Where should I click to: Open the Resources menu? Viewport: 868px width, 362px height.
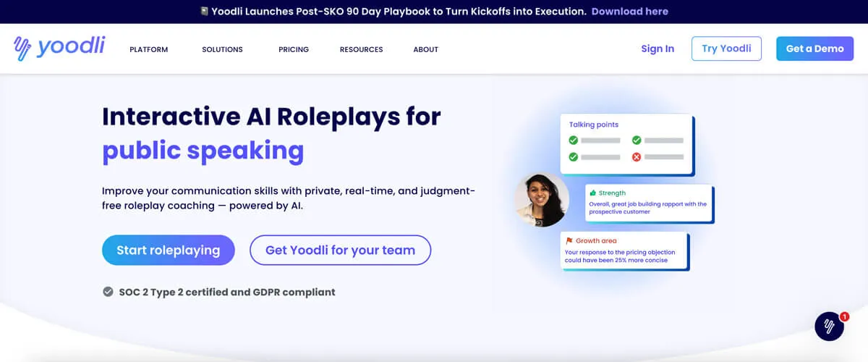click(x=362, y=49)
